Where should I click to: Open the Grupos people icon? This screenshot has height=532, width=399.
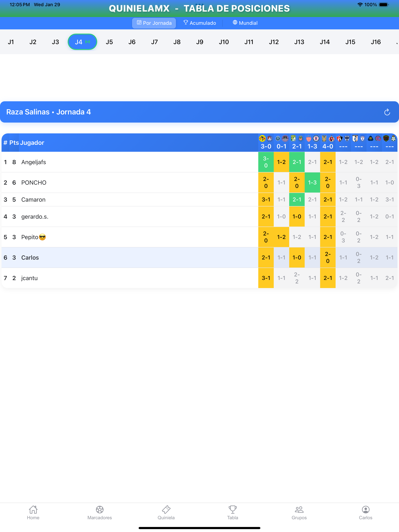(299, 509)
